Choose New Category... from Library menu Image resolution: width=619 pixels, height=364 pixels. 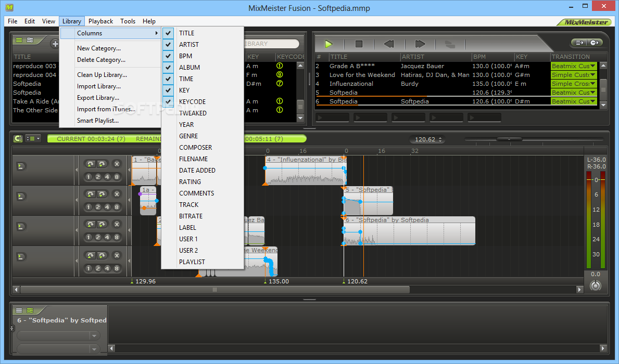click(x=110, y=48)
